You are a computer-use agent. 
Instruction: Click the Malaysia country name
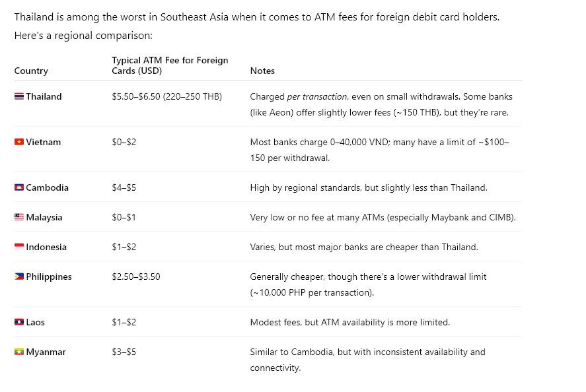tap(44, 217)
